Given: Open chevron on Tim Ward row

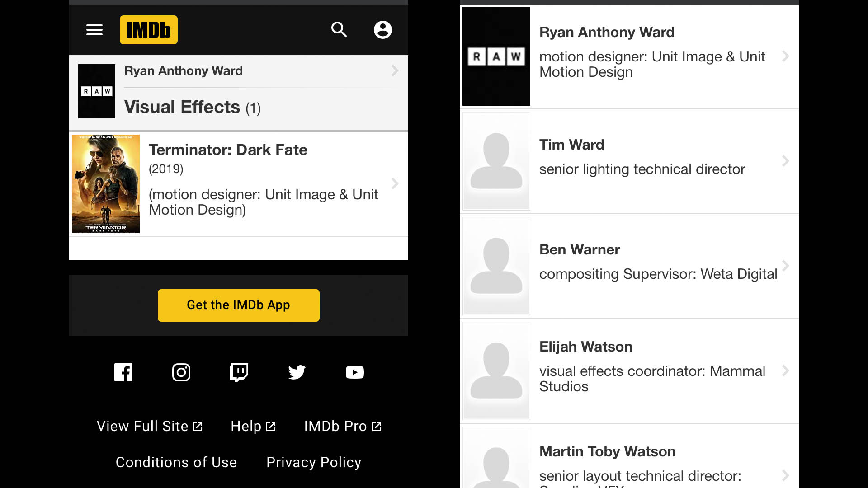Looking at the screenshot, I should coord(786,161).
